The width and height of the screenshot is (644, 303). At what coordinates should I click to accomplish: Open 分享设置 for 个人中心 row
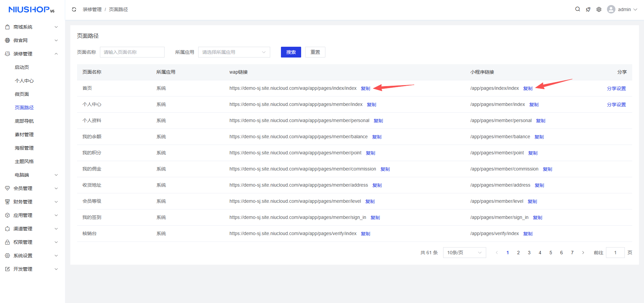pos(616,105)
